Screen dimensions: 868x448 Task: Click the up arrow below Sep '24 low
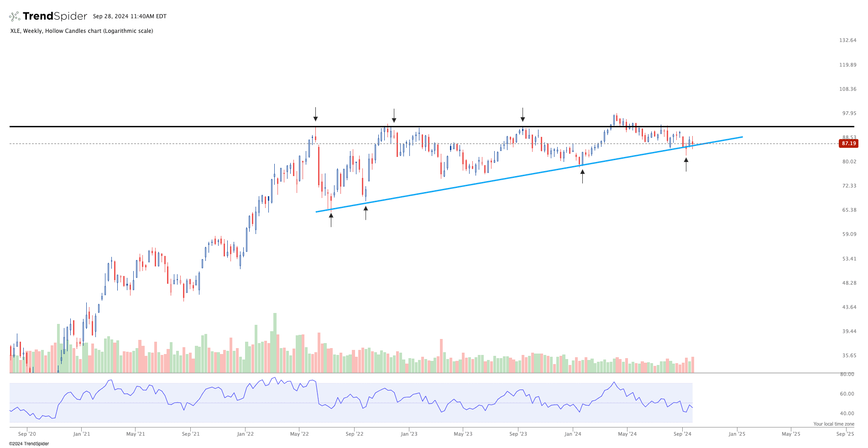coord(686,164)
